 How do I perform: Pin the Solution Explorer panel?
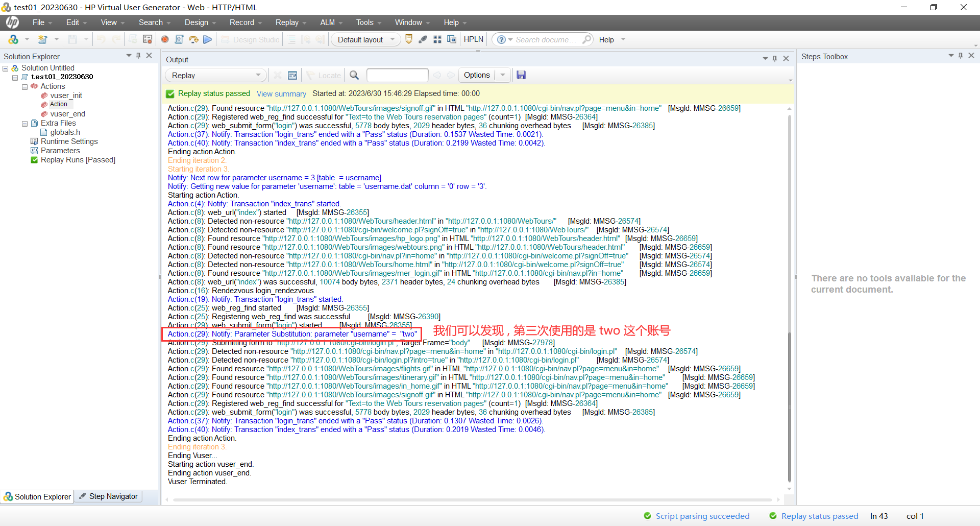[x=138, y=56]
